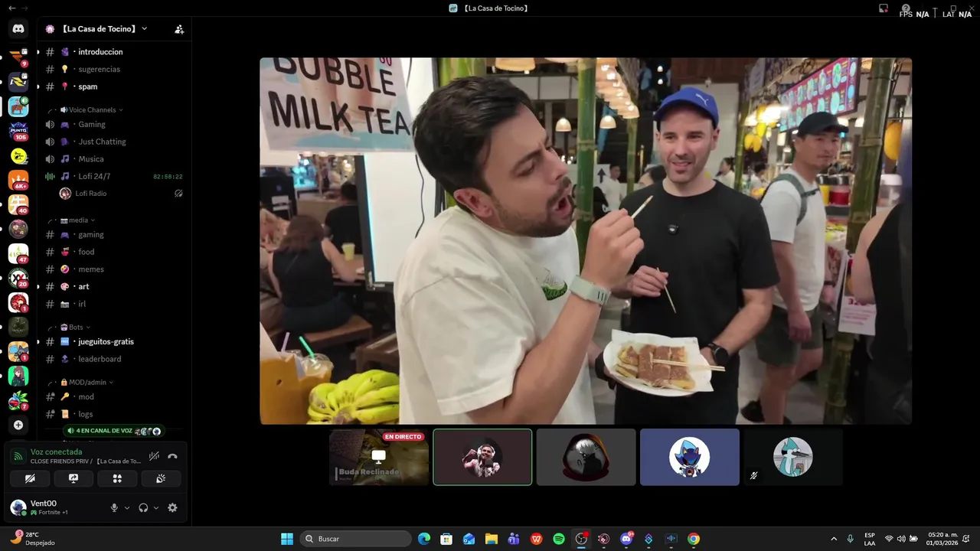Expand microphone input options arrow
980x551 pixels.
(127, 507)
